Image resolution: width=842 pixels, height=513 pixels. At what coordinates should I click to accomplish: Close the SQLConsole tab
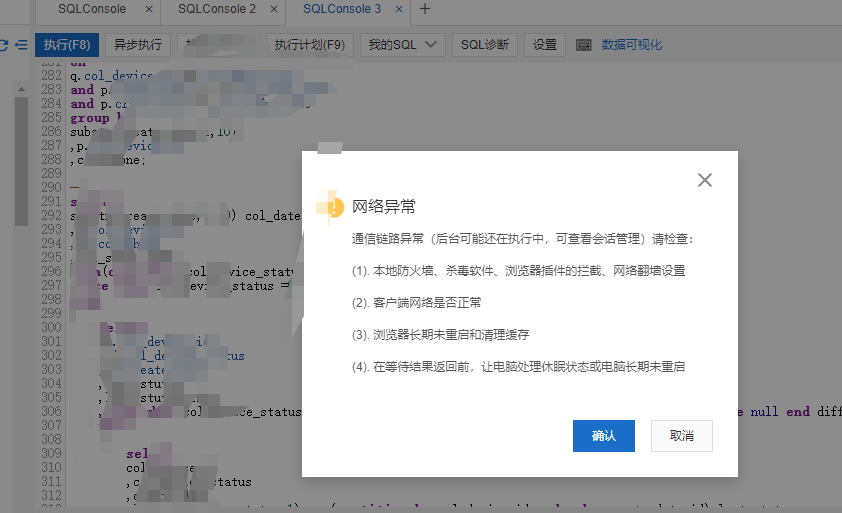click(149, 9)
